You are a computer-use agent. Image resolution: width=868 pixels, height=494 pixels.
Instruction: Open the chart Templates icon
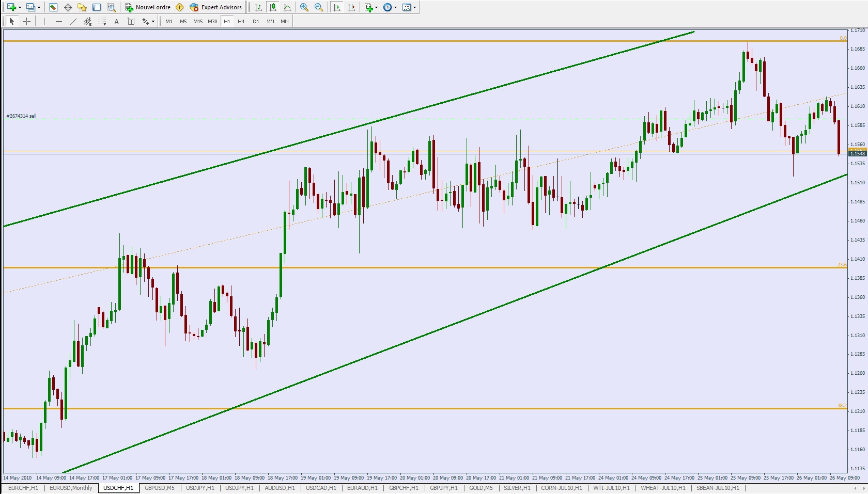coord(407,7)
